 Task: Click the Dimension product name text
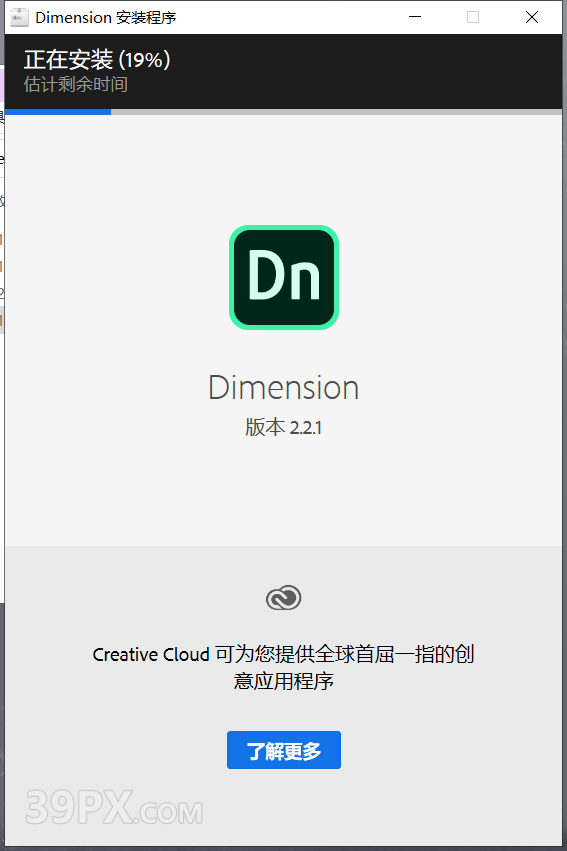(284, 388)
